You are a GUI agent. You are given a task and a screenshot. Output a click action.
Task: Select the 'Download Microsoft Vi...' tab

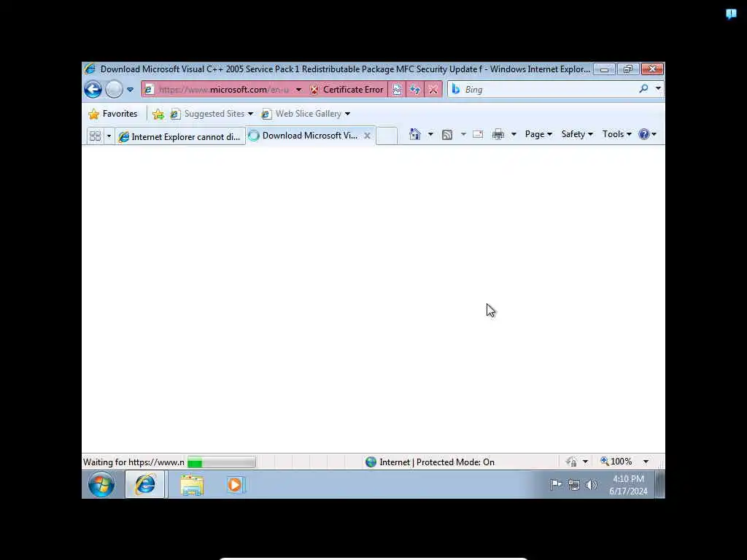(x=304, y=136)
